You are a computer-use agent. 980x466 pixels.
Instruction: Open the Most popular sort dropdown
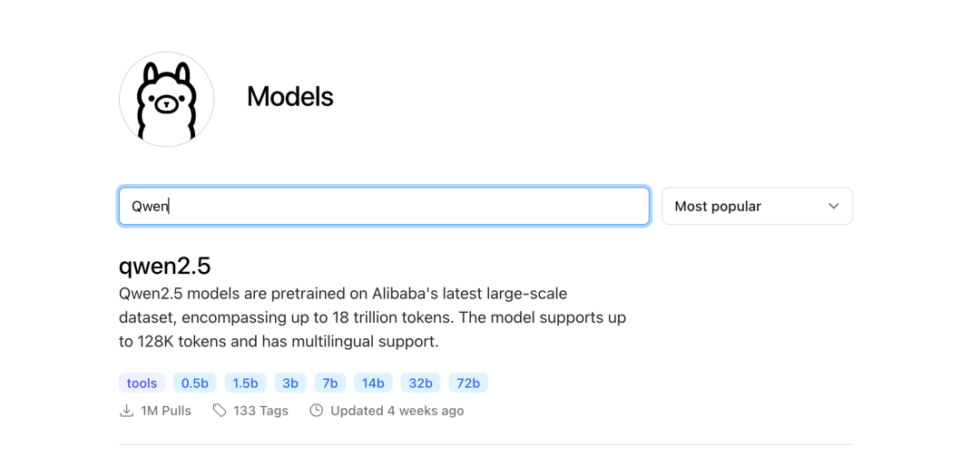pos(757,207)
